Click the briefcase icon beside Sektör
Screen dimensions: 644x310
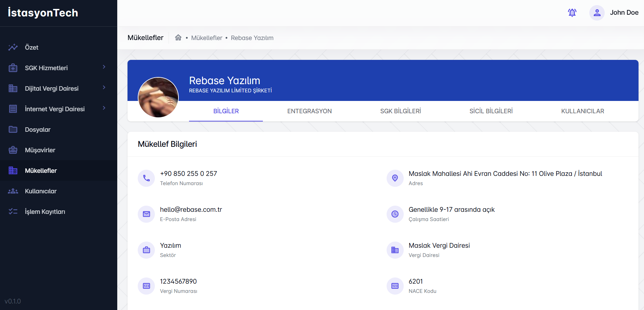(x=146, y=250)
